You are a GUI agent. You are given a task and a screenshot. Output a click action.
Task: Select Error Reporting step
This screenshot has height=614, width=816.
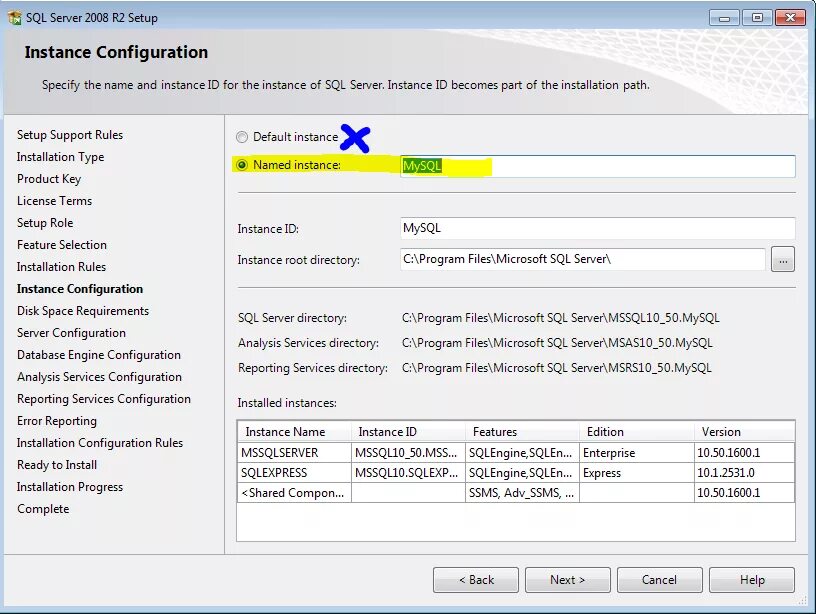click(57, 420)
